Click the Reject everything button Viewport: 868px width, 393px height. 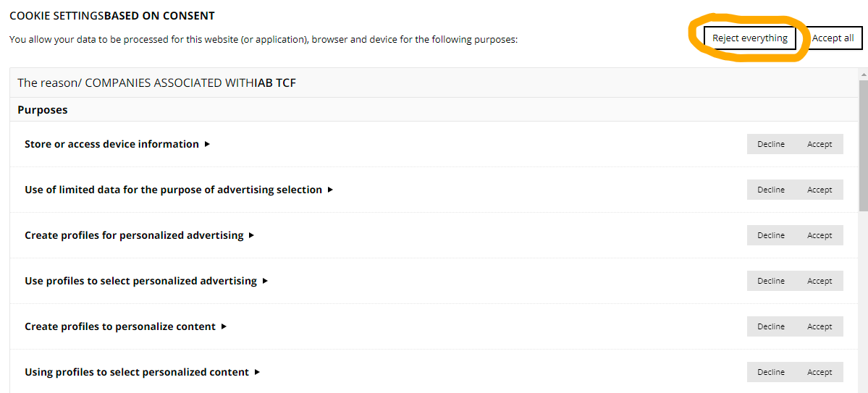point(749,38)
